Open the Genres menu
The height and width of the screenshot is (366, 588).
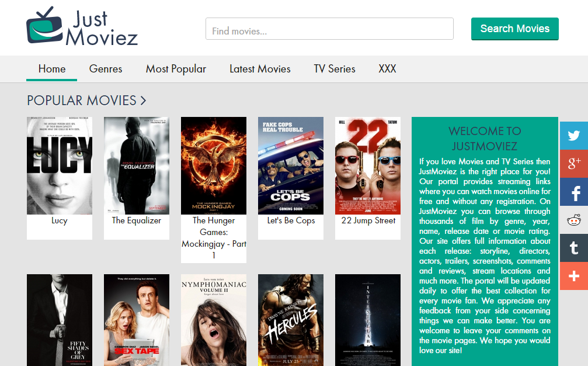(106, 69)
